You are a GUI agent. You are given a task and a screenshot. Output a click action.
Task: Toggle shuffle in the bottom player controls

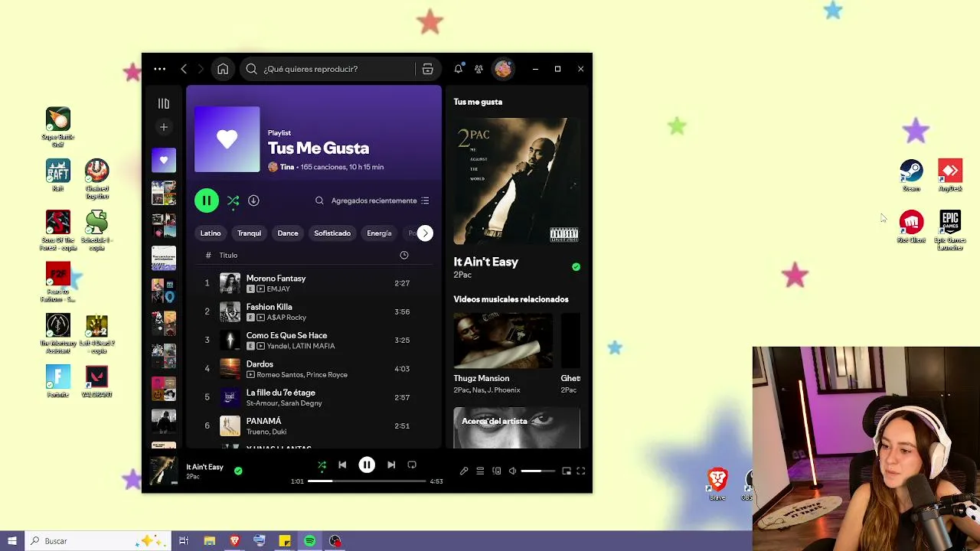(322, 465)
